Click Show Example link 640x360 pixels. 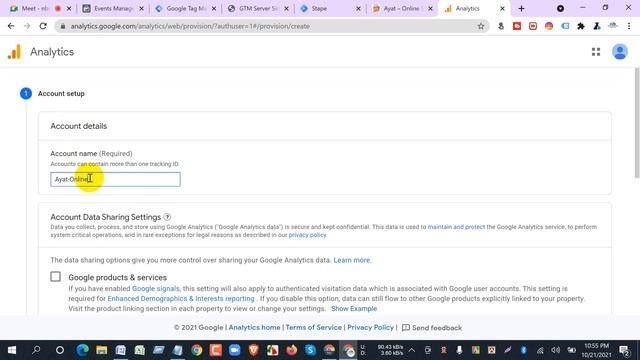point(354,309)
